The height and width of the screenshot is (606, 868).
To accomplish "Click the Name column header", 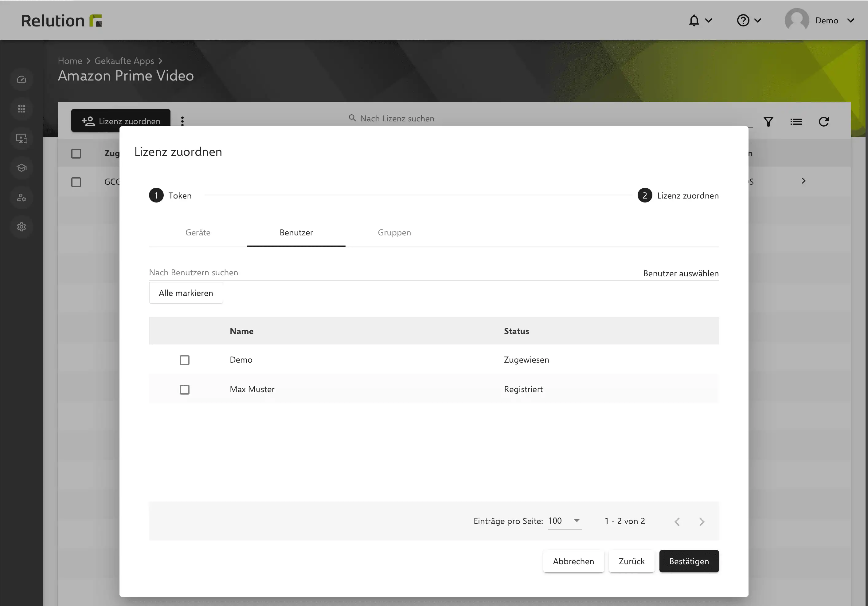I will (x=242, y=331).
